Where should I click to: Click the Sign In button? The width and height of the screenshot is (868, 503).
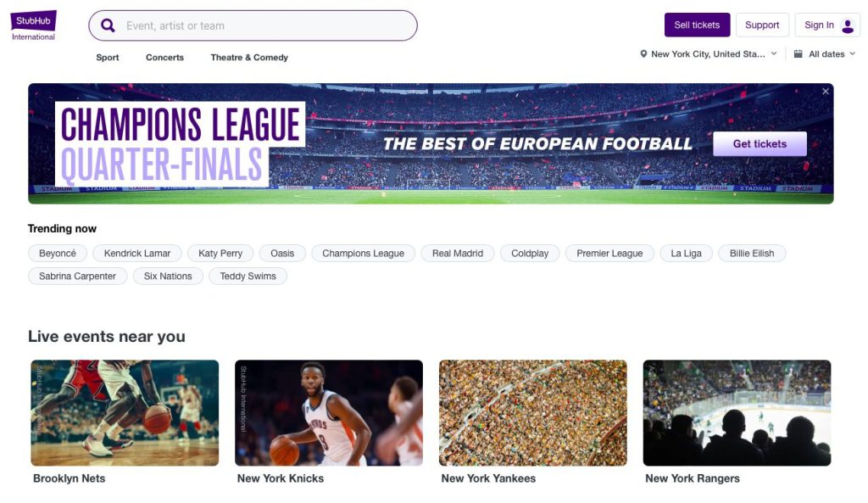(827, 25)
